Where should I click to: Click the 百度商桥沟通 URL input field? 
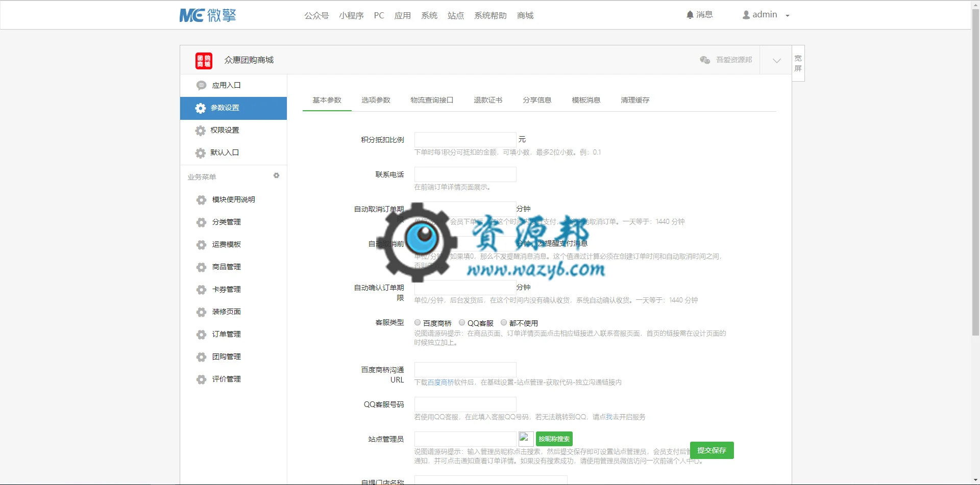[x=465, y=370]
